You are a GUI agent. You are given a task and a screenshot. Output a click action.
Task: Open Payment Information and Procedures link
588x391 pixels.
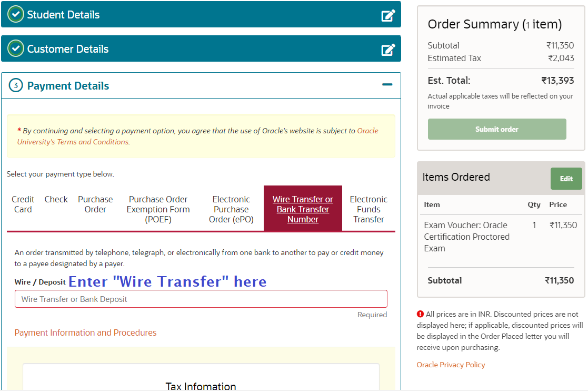[x=85, y=333]
